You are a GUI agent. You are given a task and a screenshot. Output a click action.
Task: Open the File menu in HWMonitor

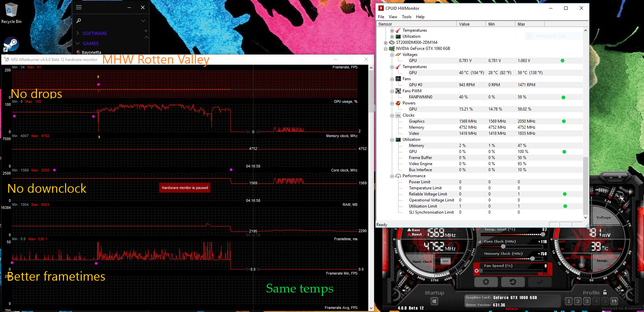click(381, 17)
